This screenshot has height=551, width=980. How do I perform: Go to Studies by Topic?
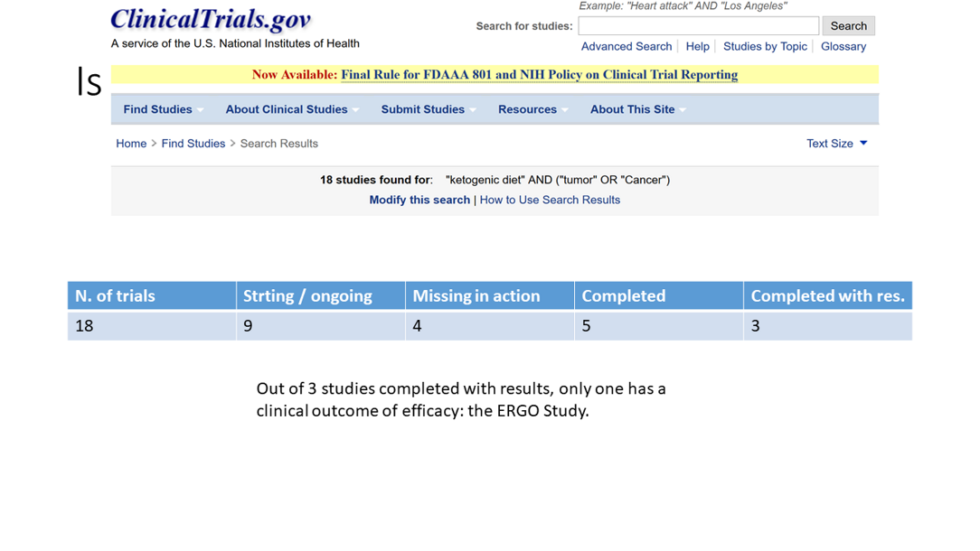click(x=765, y=47)
